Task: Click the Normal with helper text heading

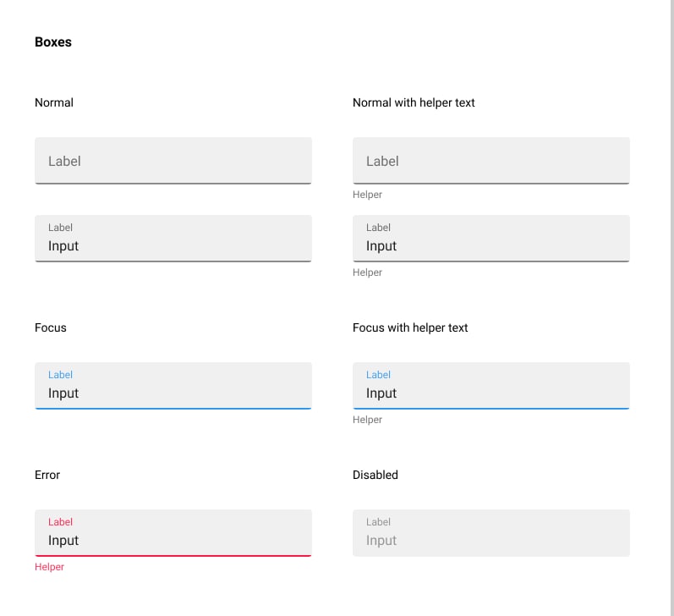Action: [x=414, y=102]
